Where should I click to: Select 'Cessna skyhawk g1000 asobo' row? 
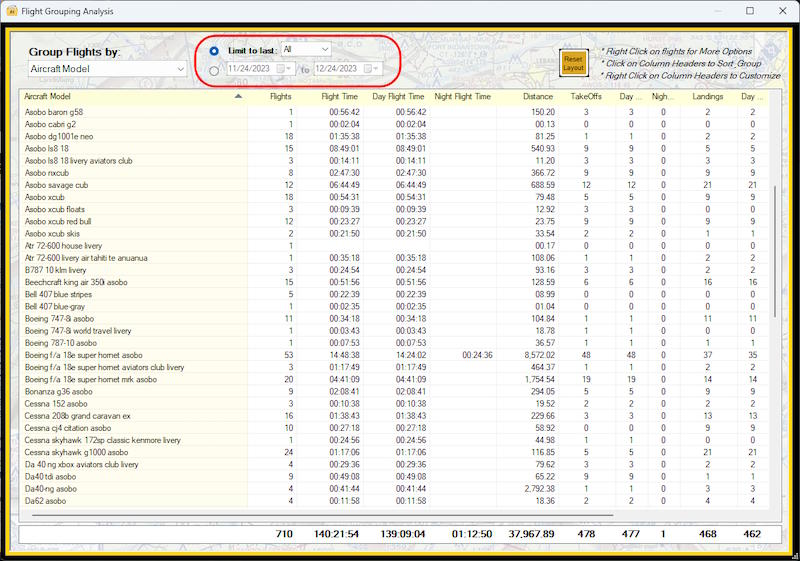(393, 452)
